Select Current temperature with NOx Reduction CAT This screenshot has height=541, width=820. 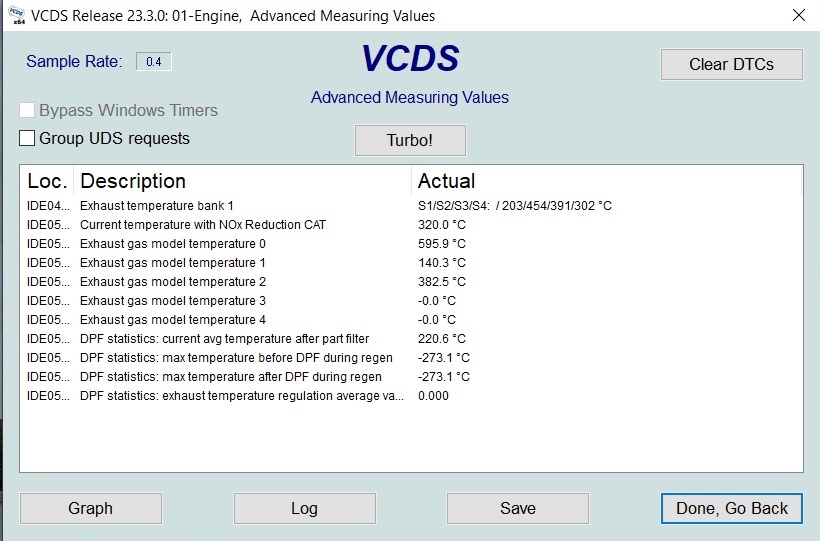(x=411, y=224)
